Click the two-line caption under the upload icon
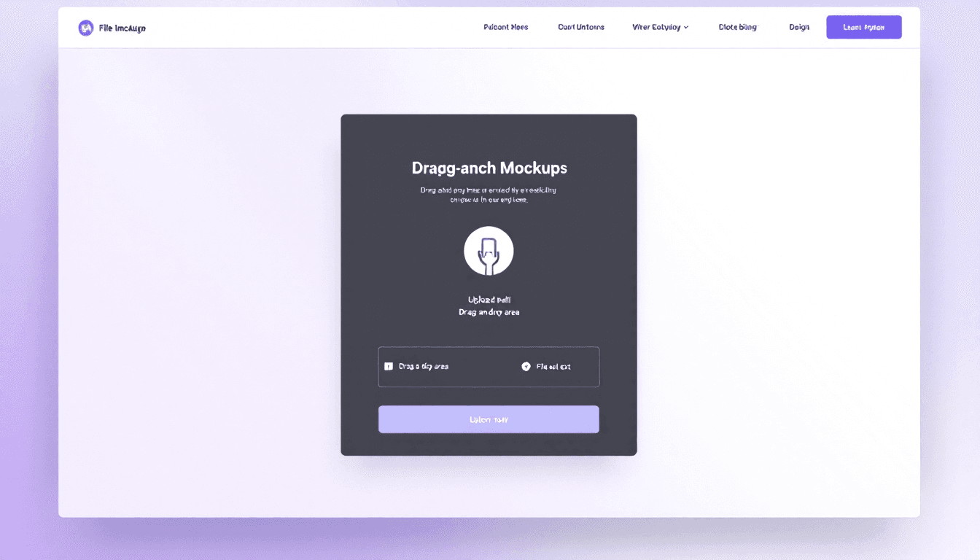Viewport: 980px width, 560px height. point(489,306)
